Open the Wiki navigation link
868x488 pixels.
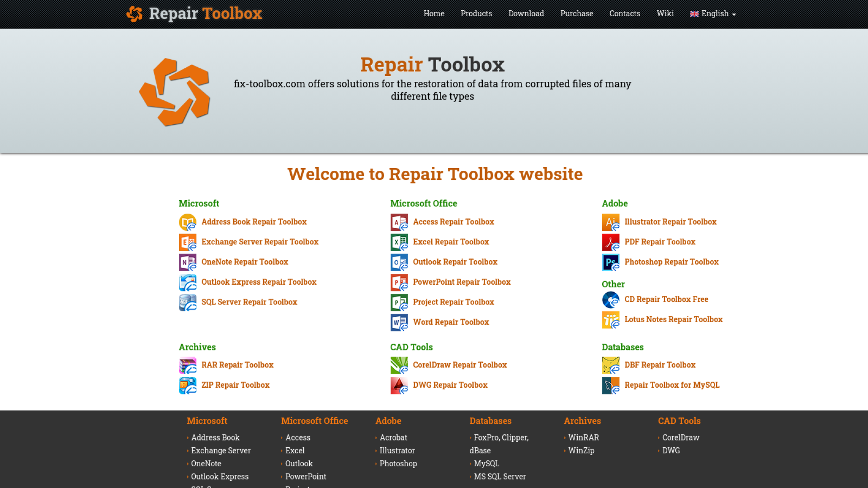(665, 14)
